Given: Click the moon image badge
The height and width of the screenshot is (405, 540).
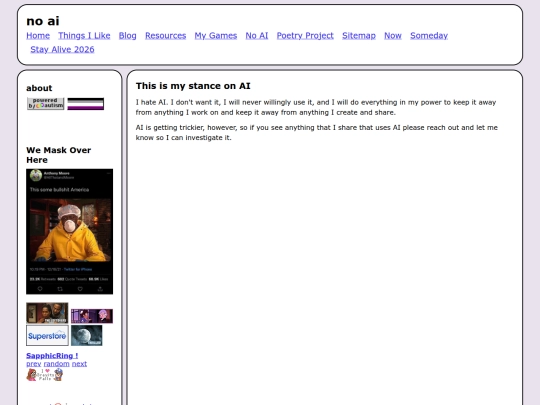Looking at the screenshot, I should coord(86,335).
